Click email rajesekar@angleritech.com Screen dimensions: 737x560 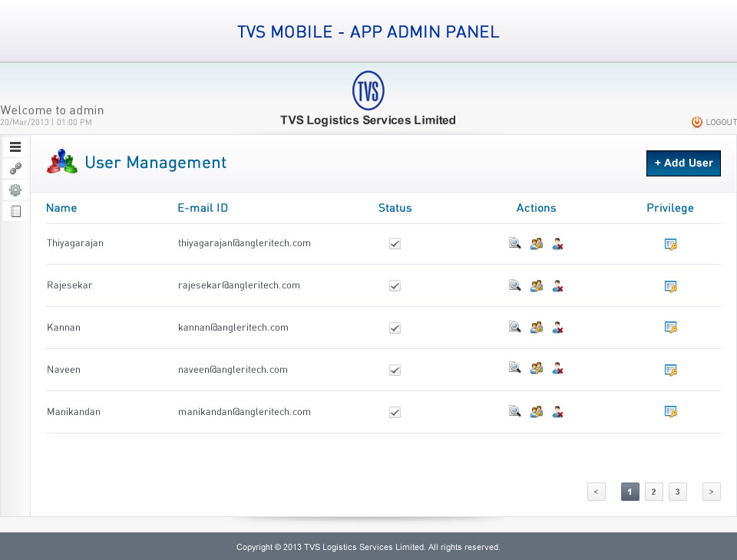[x=239, y=285]
